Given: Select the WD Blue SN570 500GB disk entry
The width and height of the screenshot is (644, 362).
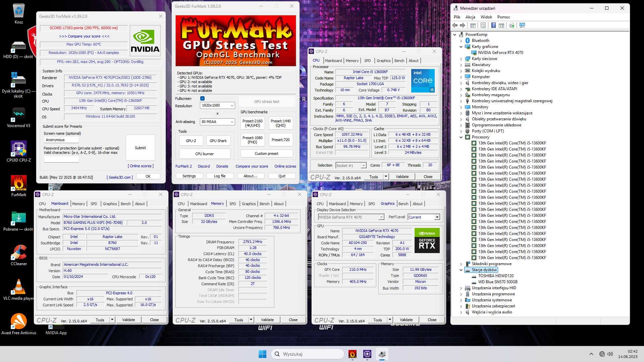Looking at the screenshot, I should 497,282.
